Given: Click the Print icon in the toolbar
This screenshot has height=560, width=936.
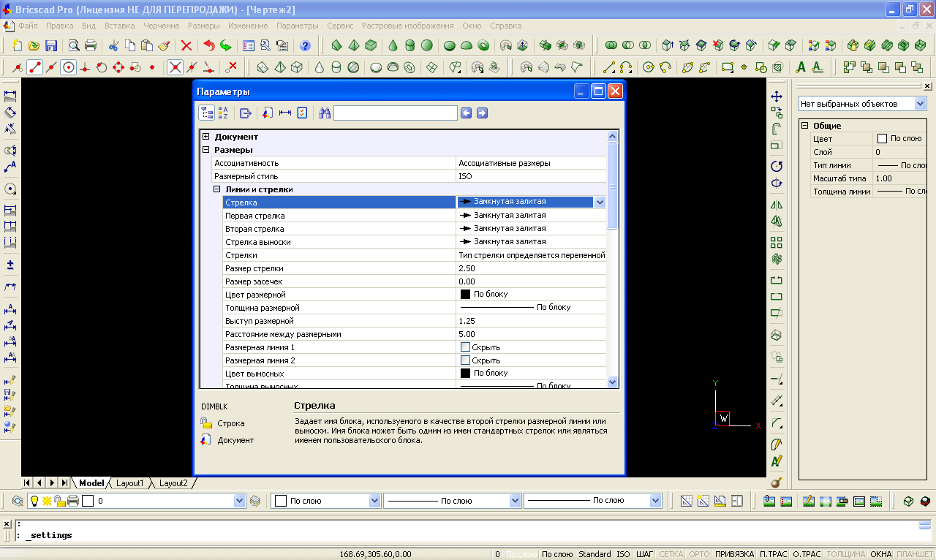Looking at the screenshot, I should coord(91,45).
